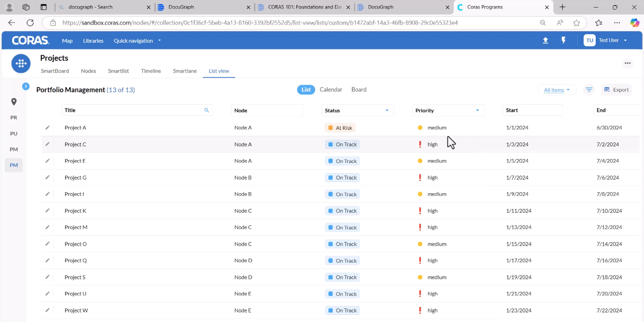Open the lightning bolt quick actions icon

563,40
